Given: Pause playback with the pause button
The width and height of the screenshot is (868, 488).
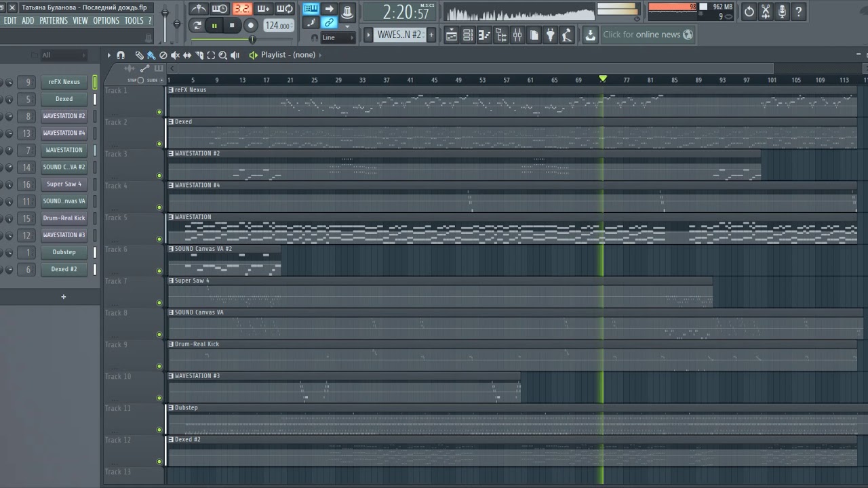Looking at the screenshot, I should point(215,25).
